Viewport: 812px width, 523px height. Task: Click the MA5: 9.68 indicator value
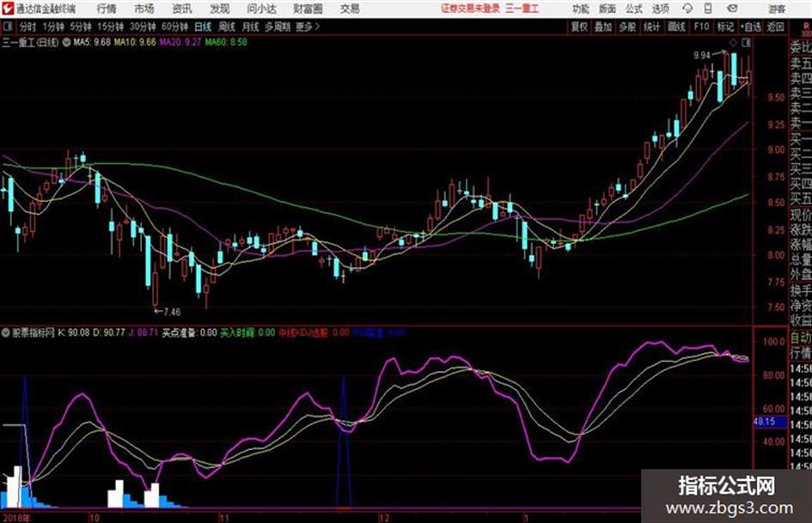[x=92, y=42]
